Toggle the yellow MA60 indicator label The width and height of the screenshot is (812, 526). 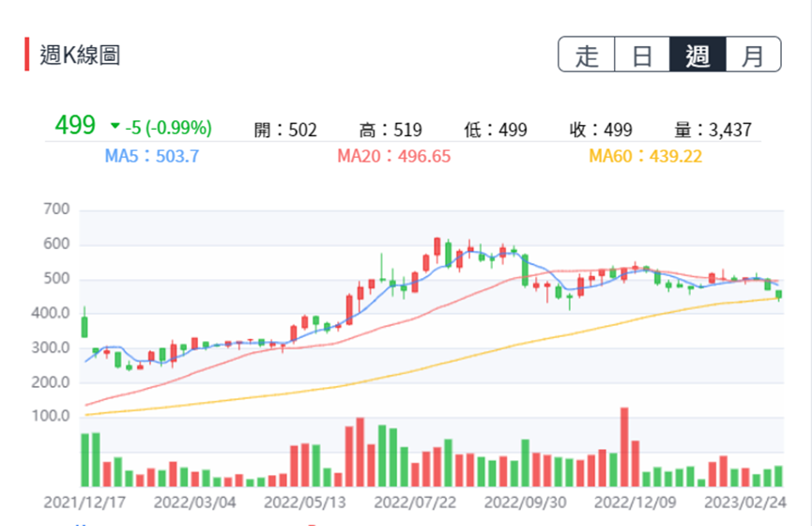pos(646,157)
